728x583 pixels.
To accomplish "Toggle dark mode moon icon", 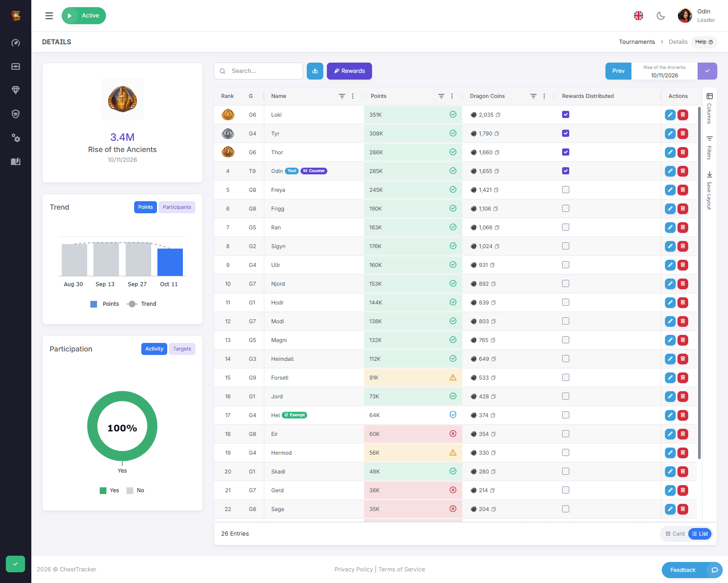I will tap(660, 16).
